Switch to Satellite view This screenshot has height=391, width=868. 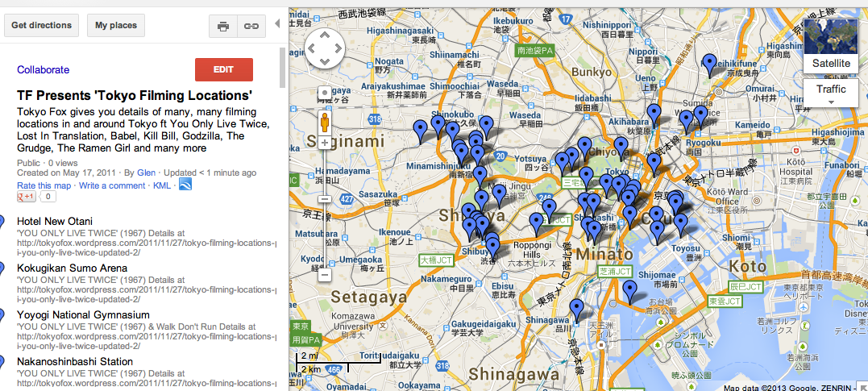[x=831, y=46]
